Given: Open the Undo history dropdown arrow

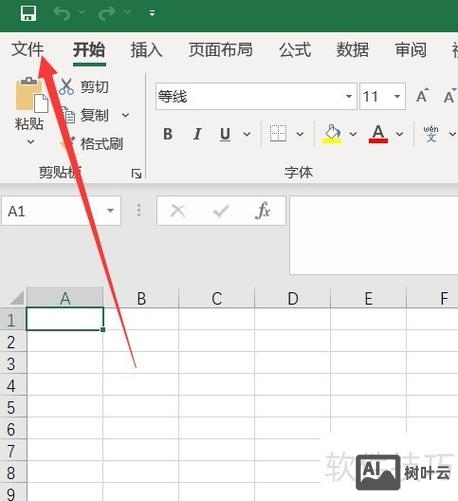Looking at the screenshot, I should (x=82, y=13).
